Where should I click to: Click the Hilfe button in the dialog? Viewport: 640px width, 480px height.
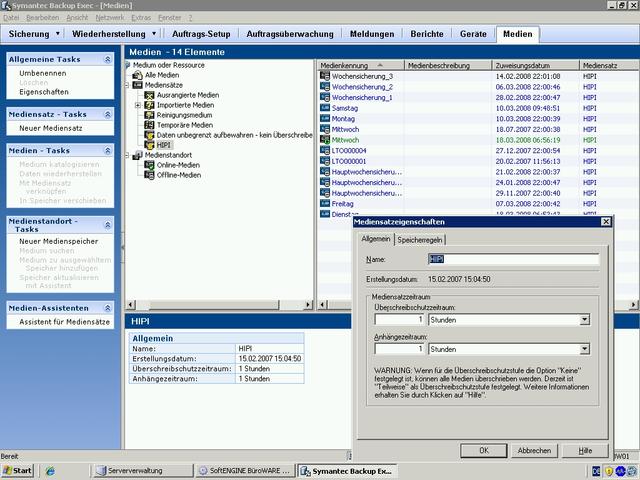585,450
